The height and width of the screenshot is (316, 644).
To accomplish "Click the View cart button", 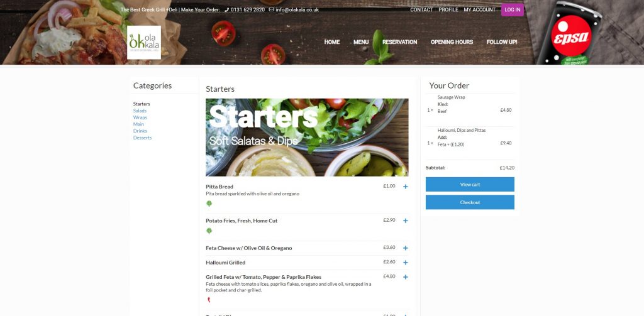I will point(470,185).
